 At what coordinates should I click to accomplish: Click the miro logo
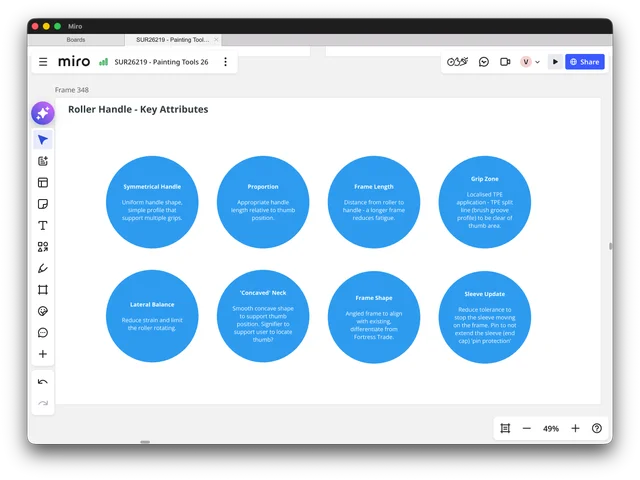(x=74, y=62)
